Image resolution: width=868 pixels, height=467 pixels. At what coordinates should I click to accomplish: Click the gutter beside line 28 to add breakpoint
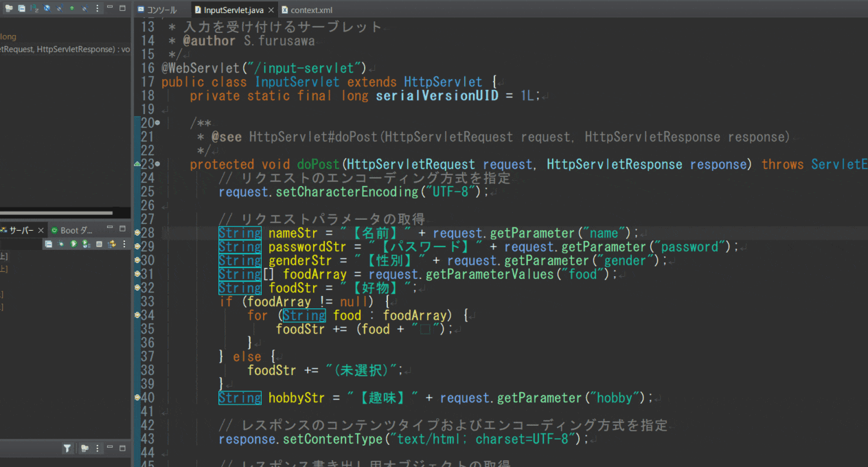tap(136, 233)
